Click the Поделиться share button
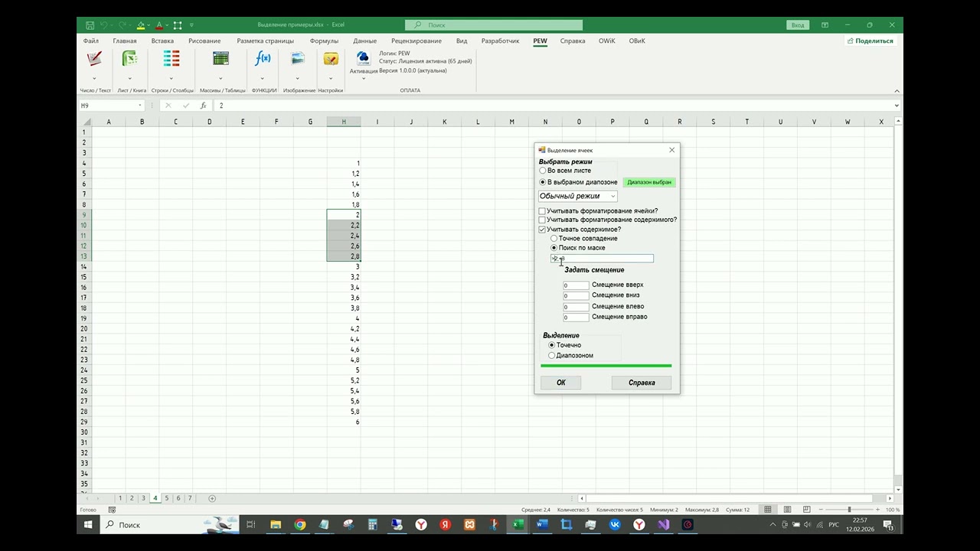Image resolution: width=980 pixels, height=551 pixels. click(871, 41)
